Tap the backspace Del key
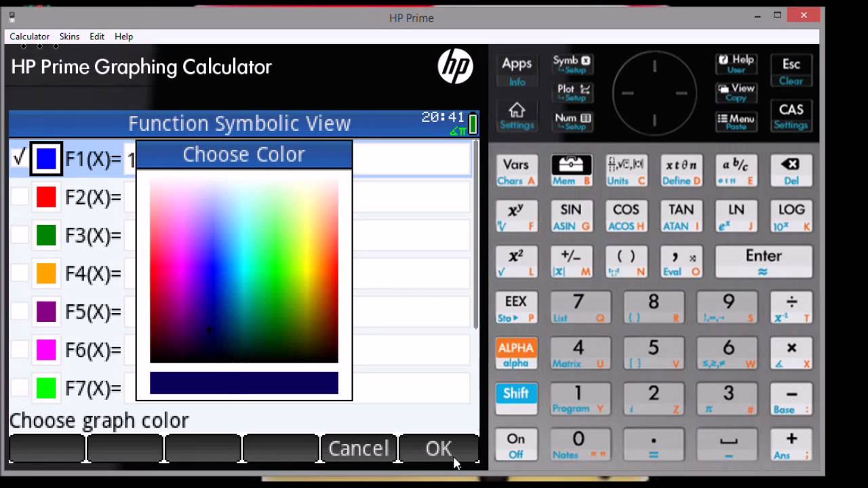868x488 pixels. tap(791, 171)
